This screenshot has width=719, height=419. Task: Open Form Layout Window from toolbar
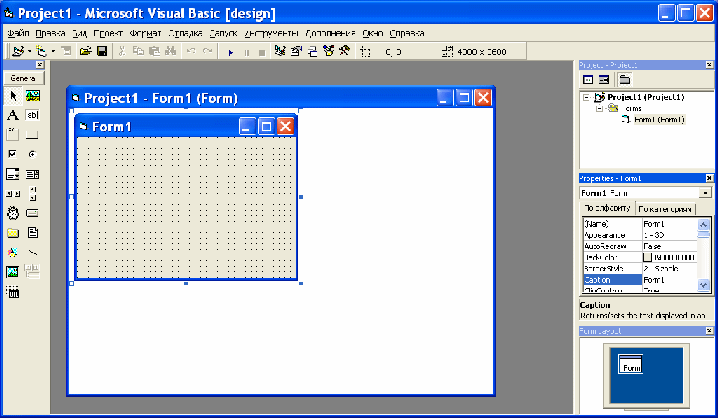(312, 51)
